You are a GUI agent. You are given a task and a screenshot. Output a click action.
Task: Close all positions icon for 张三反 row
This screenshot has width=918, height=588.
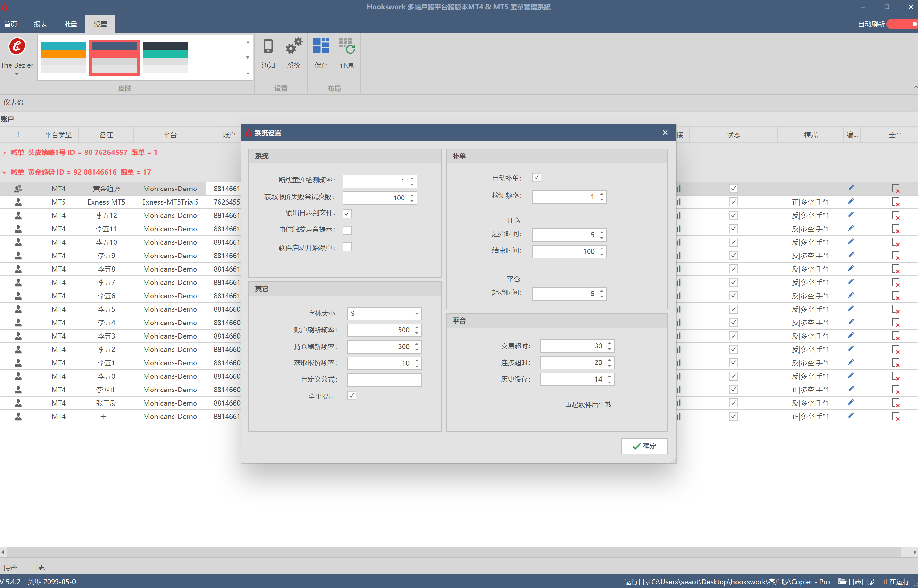pos(896,403)
